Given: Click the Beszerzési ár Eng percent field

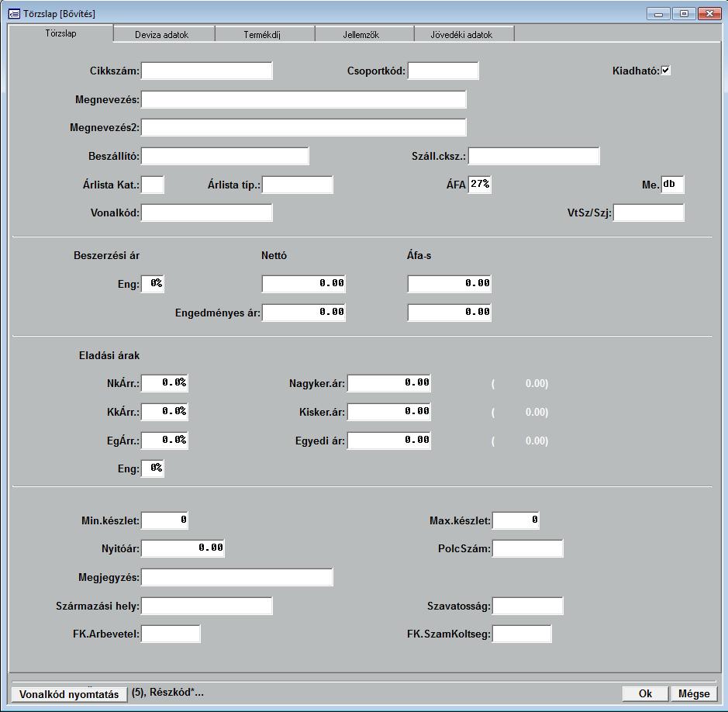Looking at the screenshot, I should (152, 283).
